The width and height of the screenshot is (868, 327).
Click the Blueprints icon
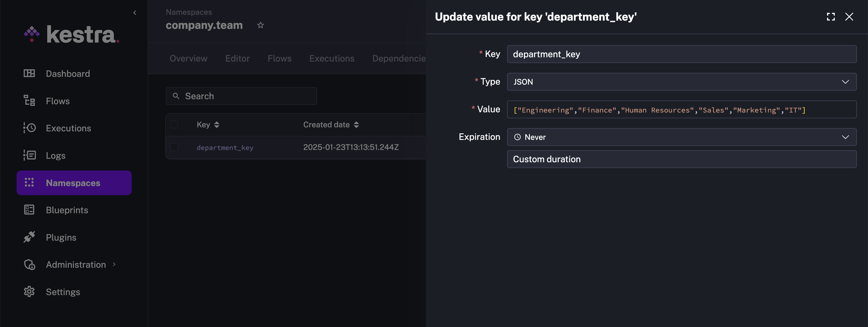click(x=29, y=210)
